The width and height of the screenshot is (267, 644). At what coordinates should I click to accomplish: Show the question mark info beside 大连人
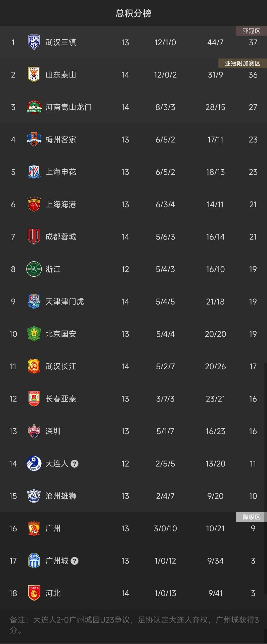(75, 464)
